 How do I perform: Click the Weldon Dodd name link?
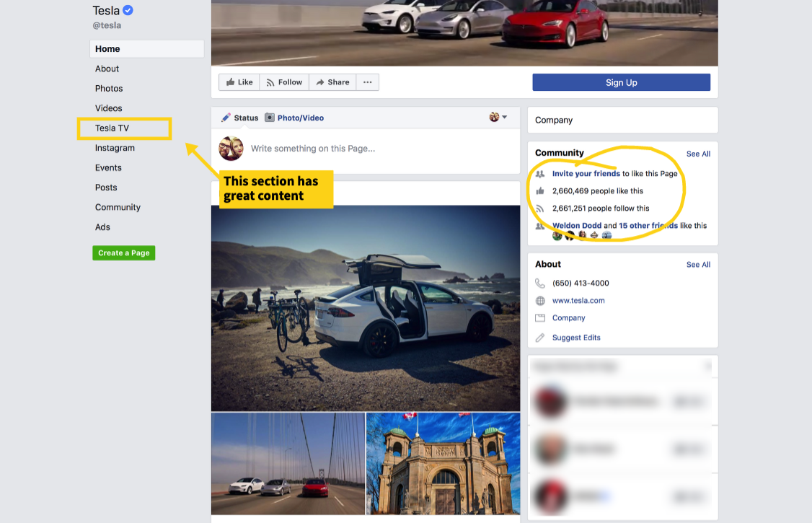click(x=577, y=226)
